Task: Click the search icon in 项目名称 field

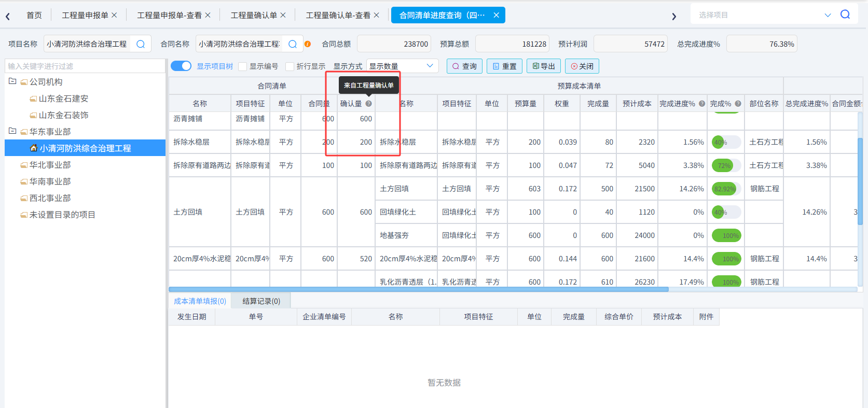Action: point(141,44)
